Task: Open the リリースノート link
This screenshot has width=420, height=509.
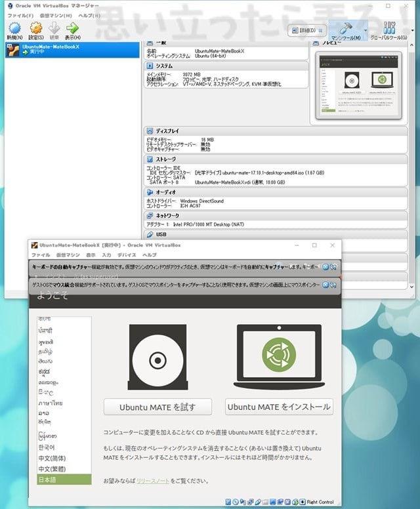Action: (153, 481)
